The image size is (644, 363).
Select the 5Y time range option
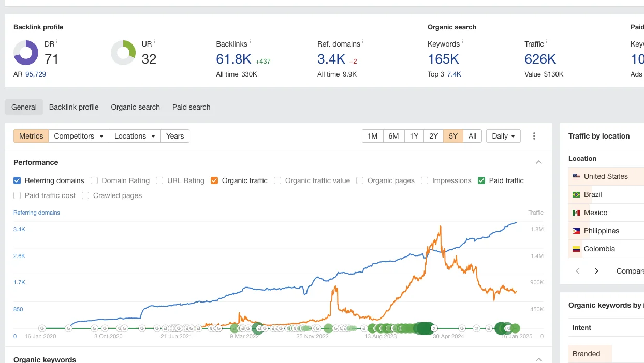[452, 136]
